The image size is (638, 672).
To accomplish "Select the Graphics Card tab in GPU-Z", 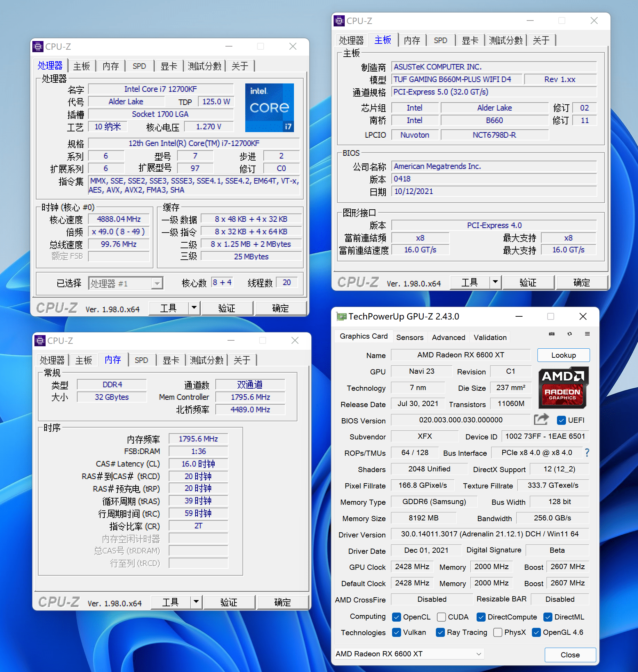I will pyautogui.click(x=364, y=336).
